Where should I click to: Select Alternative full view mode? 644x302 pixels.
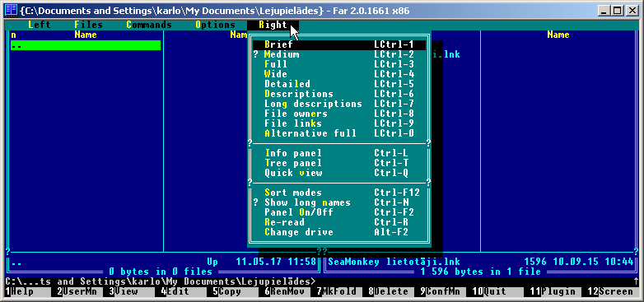339,133
